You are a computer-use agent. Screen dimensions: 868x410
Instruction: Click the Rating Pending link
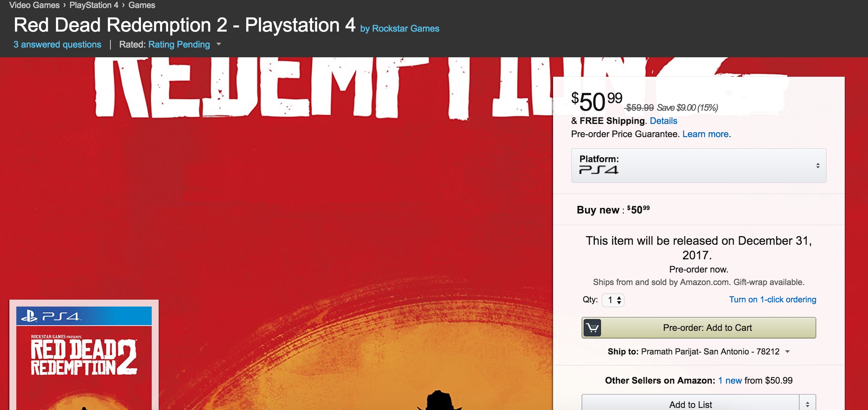coord(179,44)
